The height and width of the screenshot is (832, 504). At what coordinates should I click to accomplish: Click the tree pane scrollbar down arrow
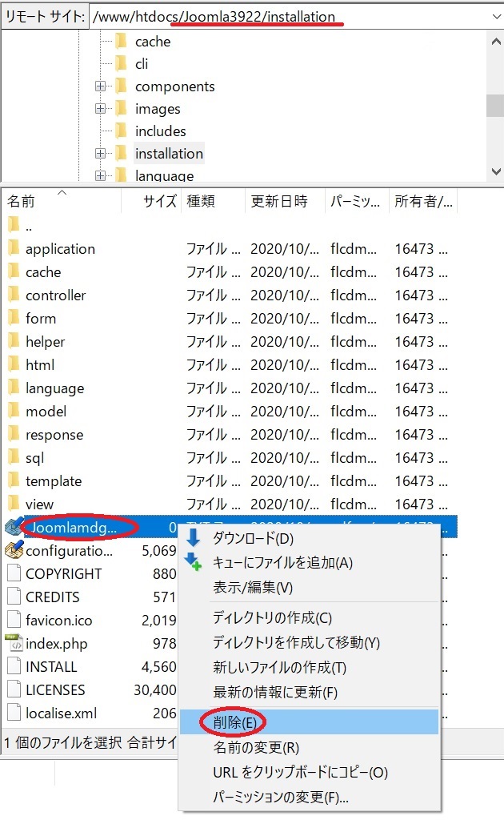(x=495, y=171)
